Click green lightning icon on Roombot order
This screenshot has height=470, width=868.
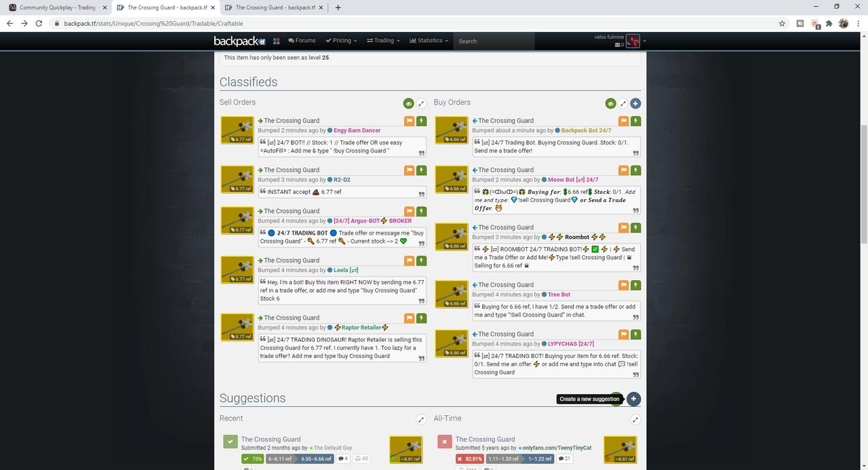pyautogui.click(x=635, y=228)
